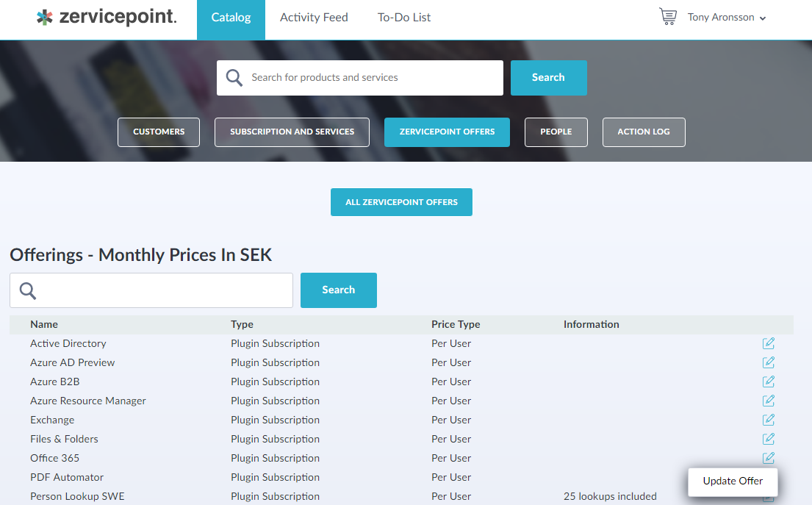Open the Action Log section

click(643, 132)
